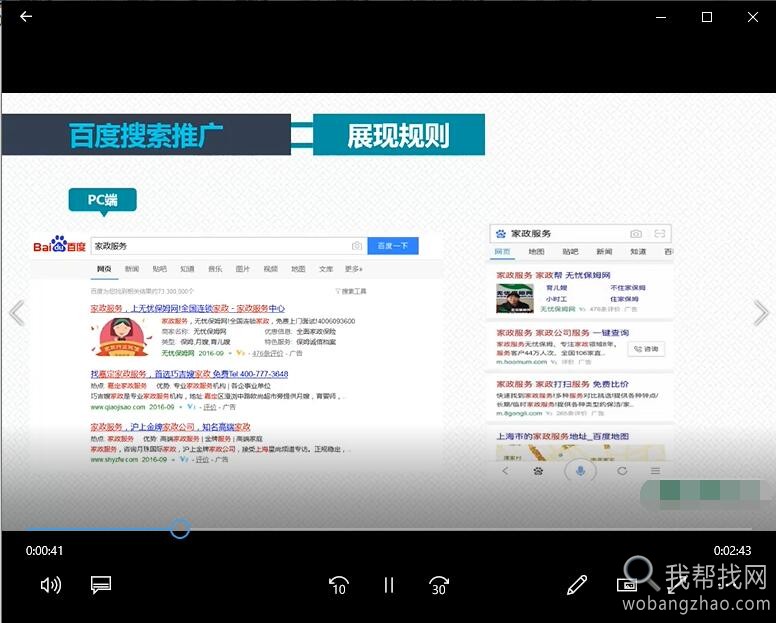Click the elapsed time 0:00:41

coord(45,551)
